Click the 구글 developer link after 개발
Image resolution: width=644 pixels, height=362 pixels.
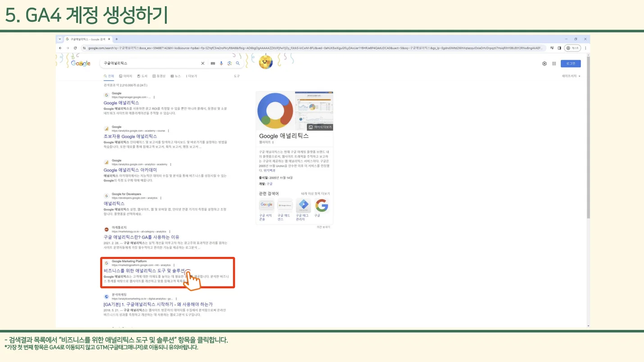pyautogui.click(x=269, y=184)
